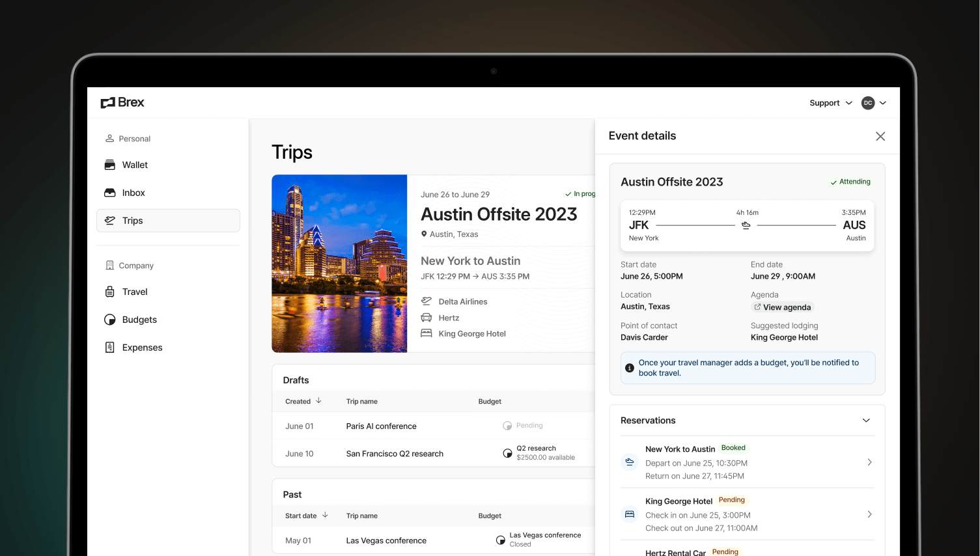The width and height of the screenshot is (980, 556).
Task: Open the Support dropdown
Action: point(830,103)
